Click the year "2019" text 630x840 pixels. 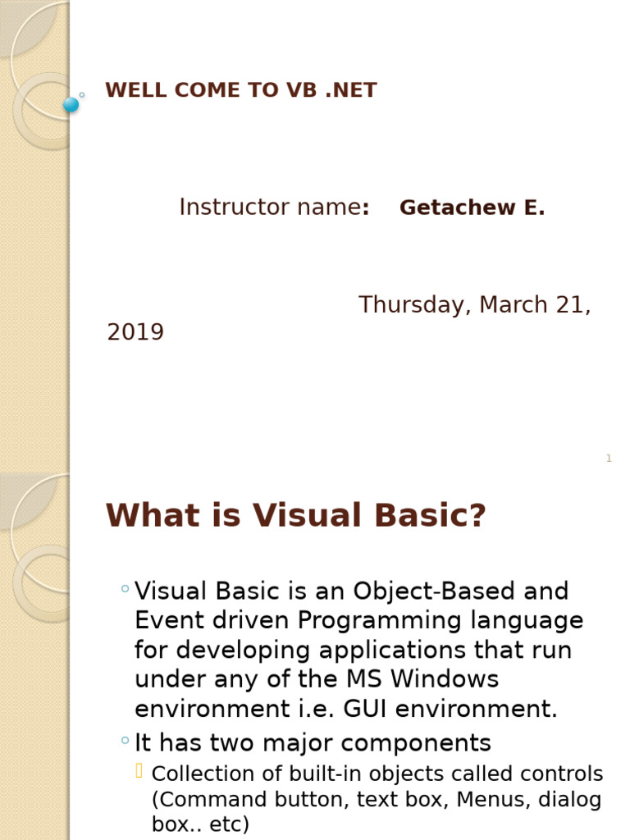pos(135,332)
